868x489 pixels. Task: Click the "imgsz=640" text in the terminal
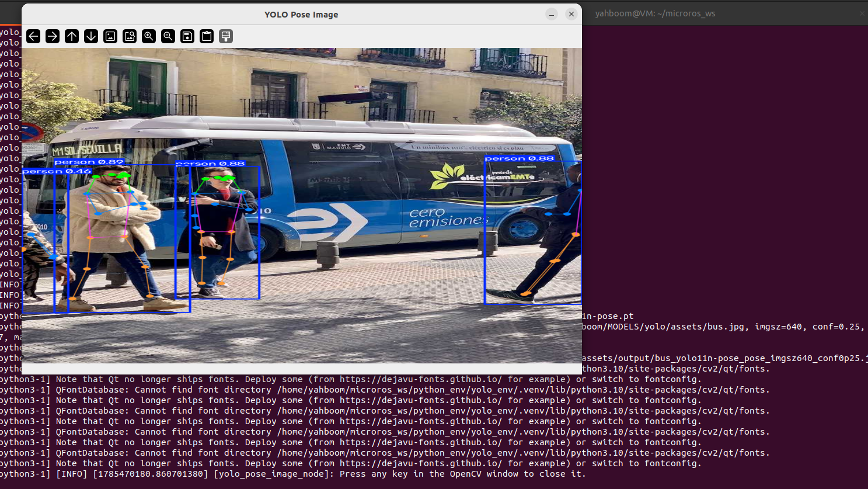click(778, 327)
